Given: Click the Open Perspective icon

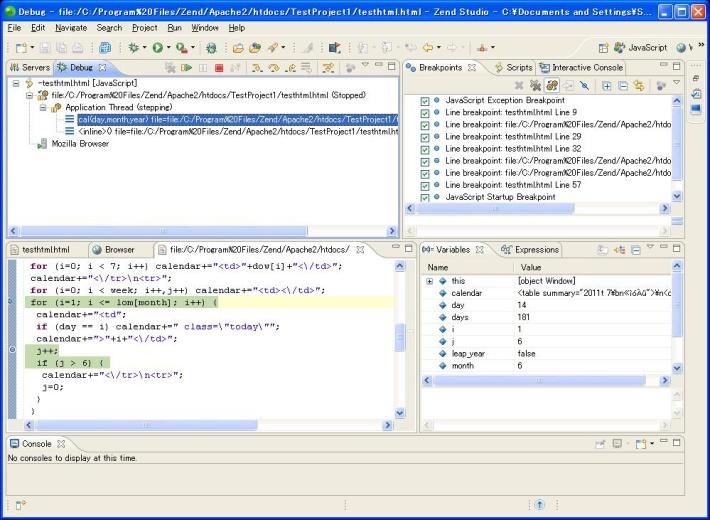Looking at the screenshot, I should coord(603,47).
